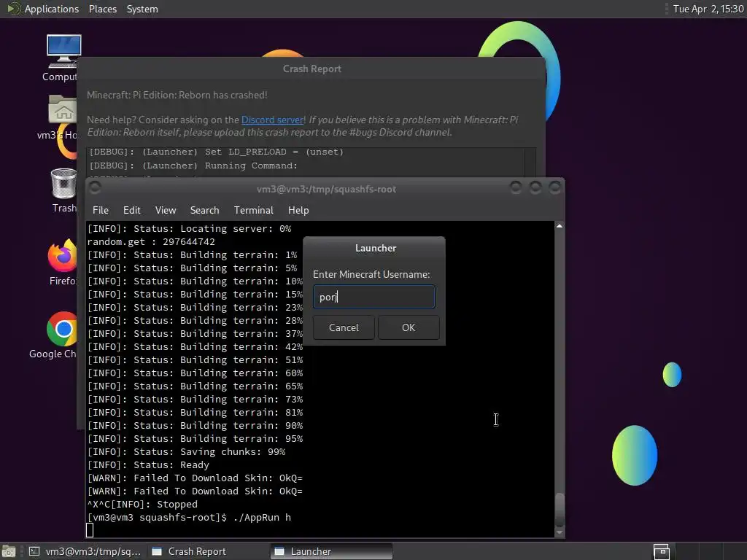Click the terminal scrollbar up arrow
Screen dimensions: 747x560
tap(560, 226)
